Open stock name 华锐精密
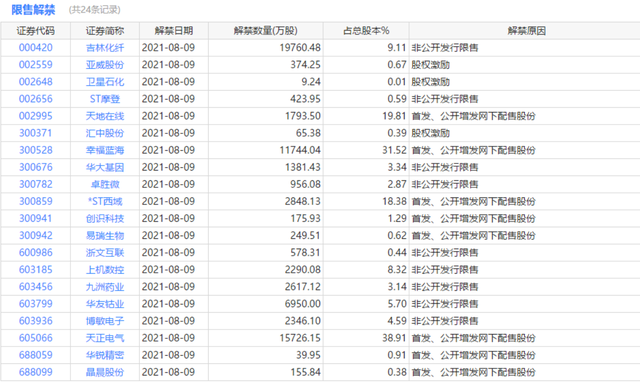Viewport: 640px width, 382px height. click(x=105, y=355)
